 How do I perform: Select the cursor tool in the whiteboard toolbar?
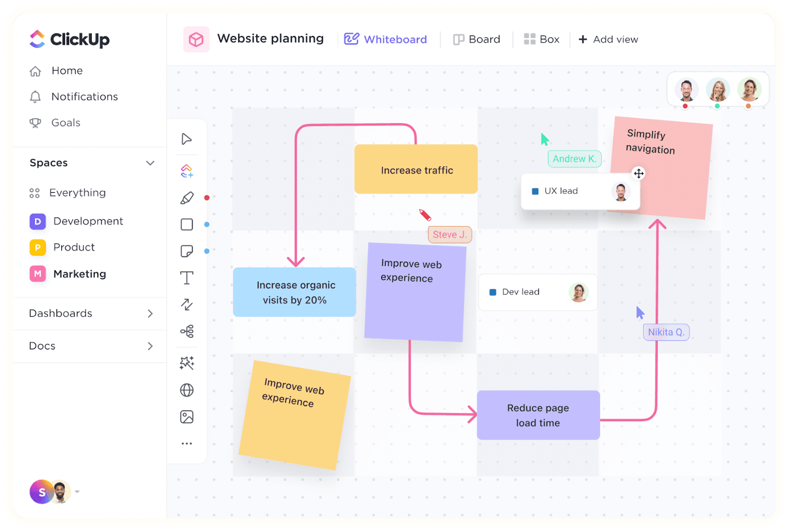[186, 139]
